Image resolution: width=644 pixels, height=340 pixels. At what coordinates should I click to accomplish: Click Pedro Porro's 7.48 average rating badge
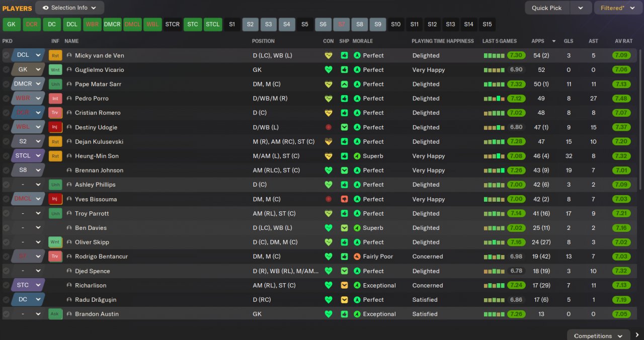pyautogui.click(x=621, y=99)
